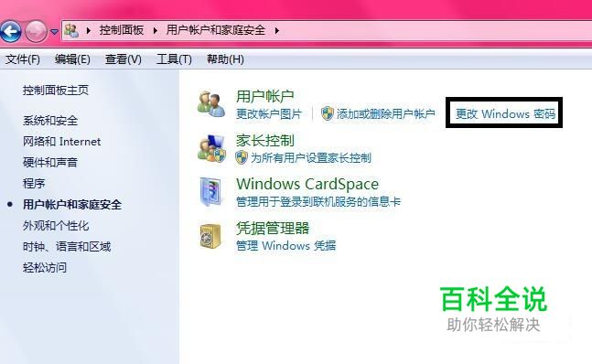Select 用户帐户和家庭安全 in sidebar
The width and height of the screenshot is (592, 364).
point(72,205)
